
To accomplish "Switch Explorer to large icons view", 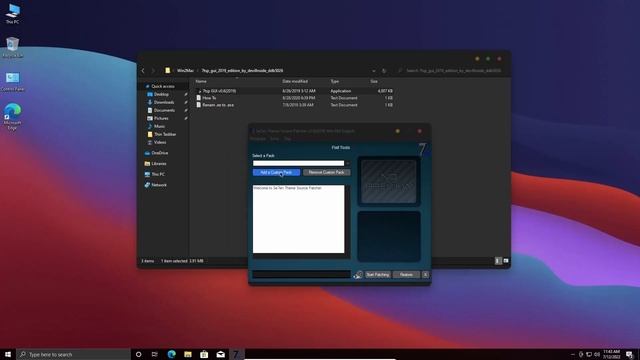I will click(506, 261).
